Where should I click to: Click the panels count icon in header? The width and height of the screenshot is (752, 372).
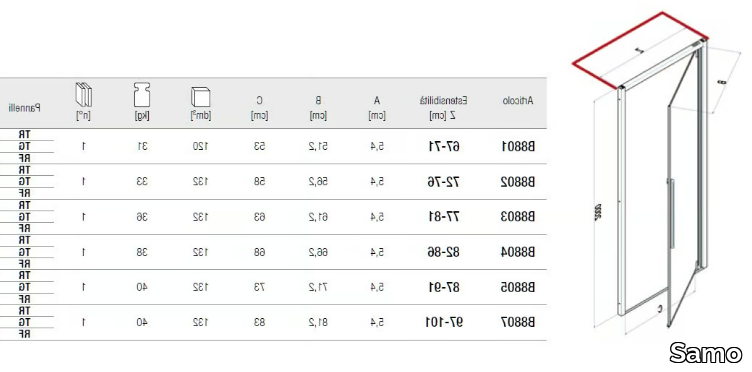click(83, 94)
